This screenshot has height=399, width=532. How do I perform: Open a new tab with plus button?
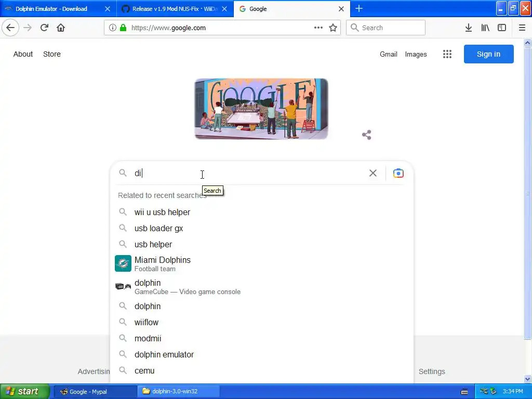[359, 9]
